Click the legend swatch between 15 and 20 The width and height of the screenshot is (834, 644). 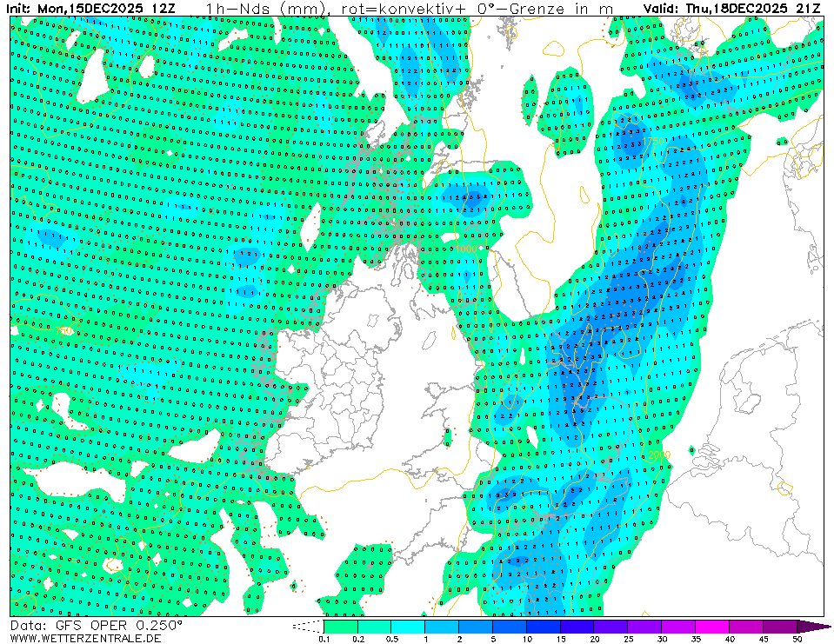tap(577, 626)
